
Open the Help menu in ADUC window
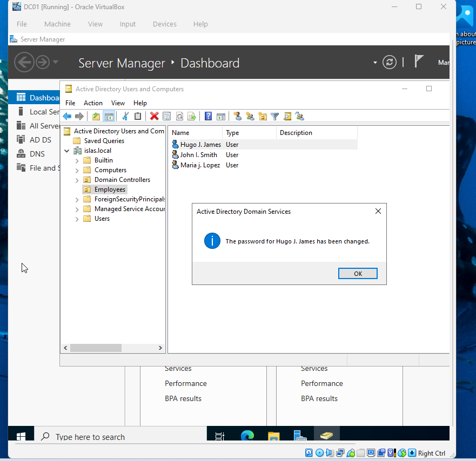click(140, 103)
